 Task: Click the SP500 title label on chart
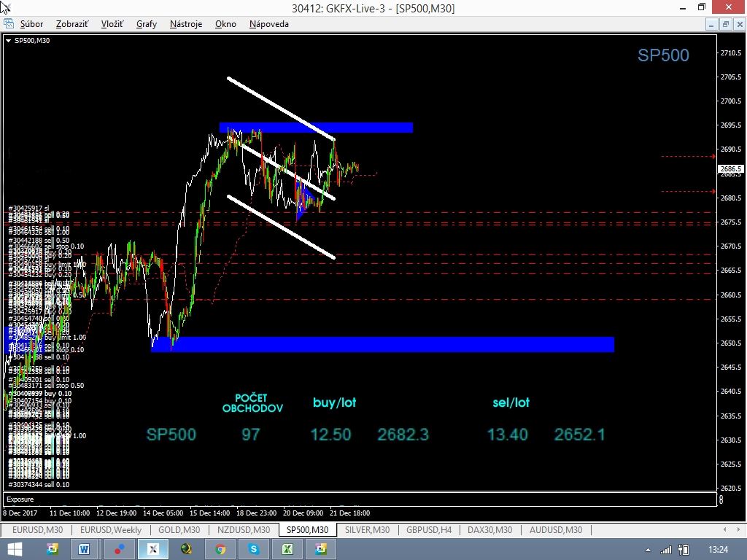point(663,55)
